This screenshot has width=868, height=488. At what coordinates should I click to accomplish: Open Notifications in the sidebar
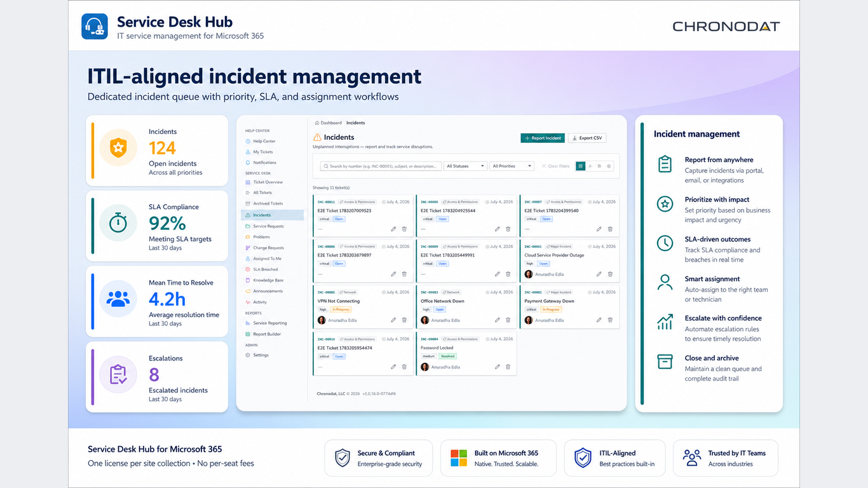(x=261, y=163)
